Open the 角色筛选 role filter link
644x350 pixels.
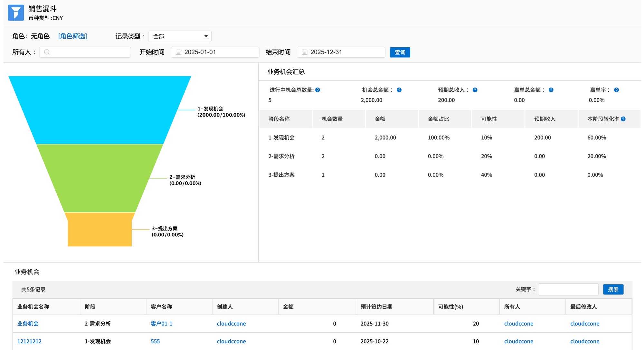[x=72, y=36]
